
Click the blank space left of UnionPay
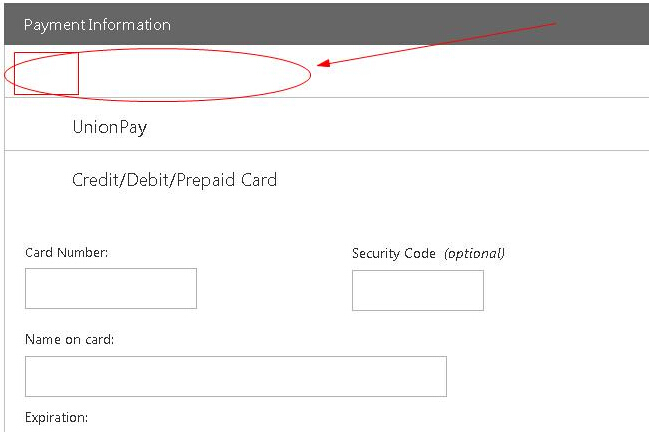(38, 128)
